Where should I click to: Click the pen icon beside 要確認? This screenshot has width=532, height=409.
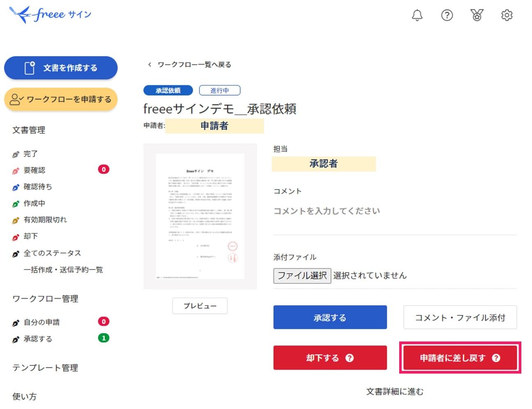[x=16, y=171]
